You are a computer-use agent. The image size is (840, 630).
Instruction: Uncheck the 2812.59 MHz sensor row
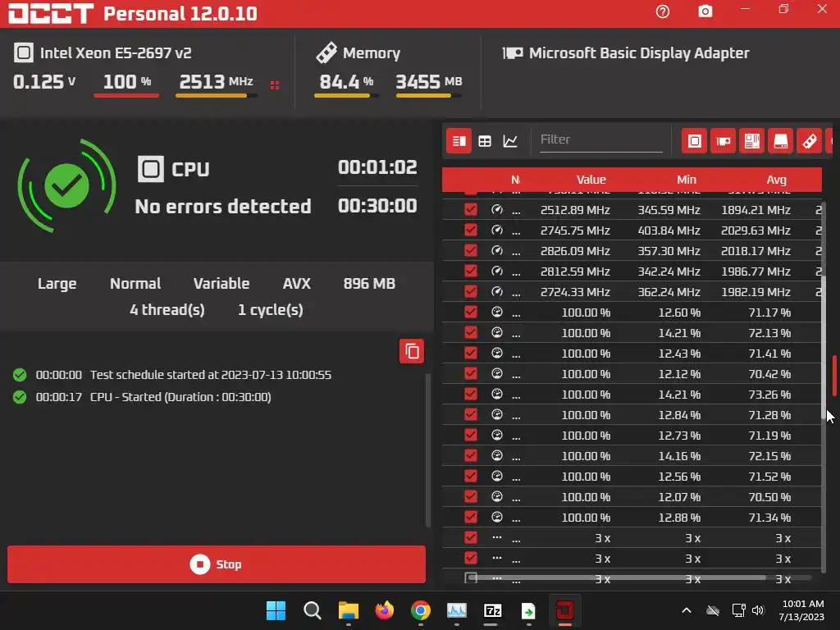tap(470, 271)
